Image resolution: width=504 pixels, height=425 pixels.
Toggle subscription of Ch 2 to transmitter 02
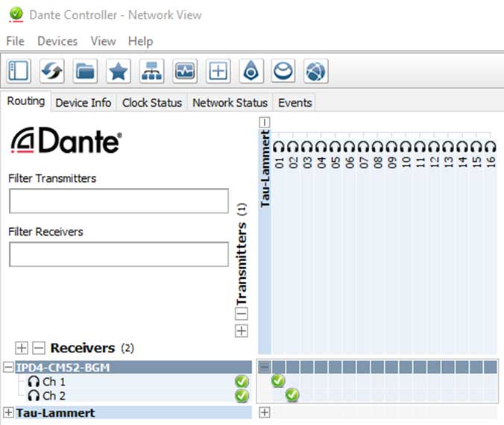tap(292, 395)
